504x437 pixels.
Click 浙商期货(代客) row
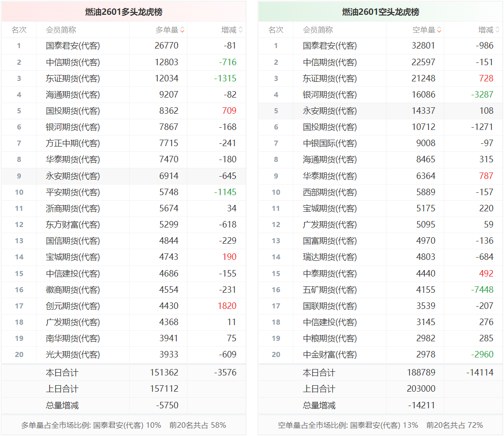(x=124, y=209)
